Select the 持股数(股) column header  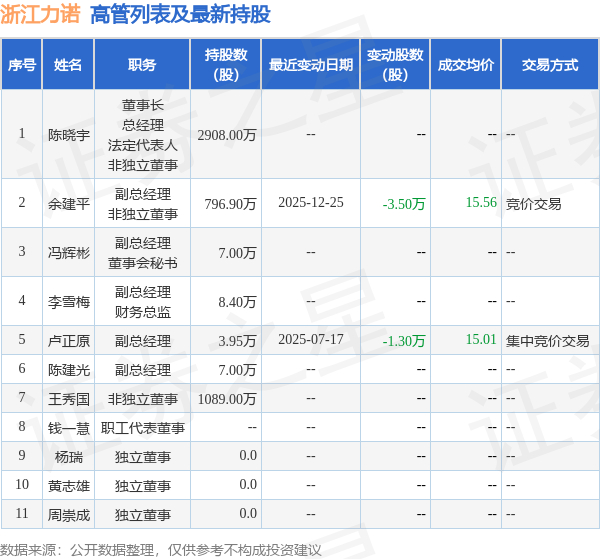tap(226, 64)
